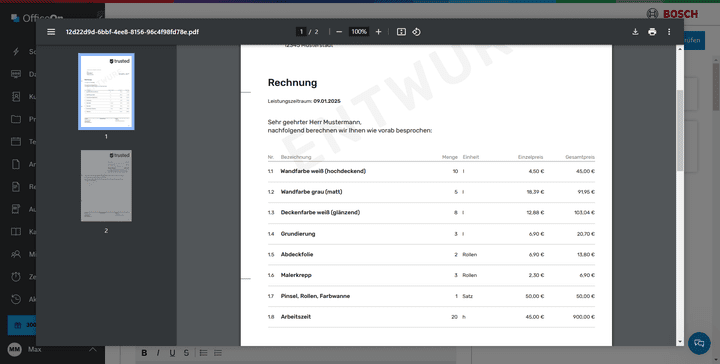Insert a bulleted list in the editor

203,353
